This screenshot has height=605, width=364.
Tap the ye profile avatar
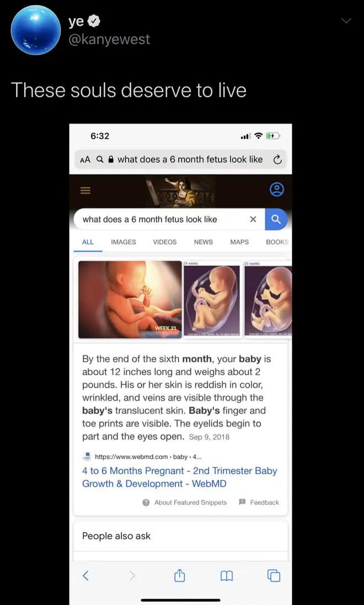(36, 30)
